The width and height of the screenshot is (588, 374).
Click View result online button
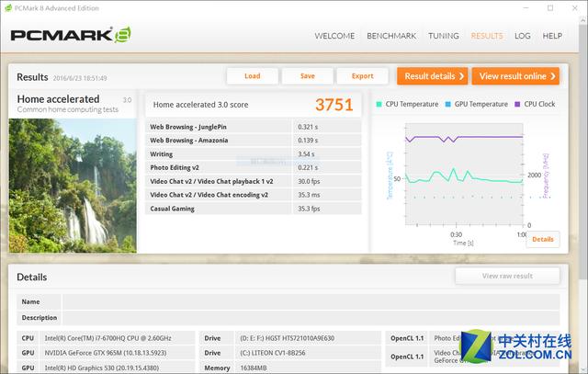click(515, 76)
